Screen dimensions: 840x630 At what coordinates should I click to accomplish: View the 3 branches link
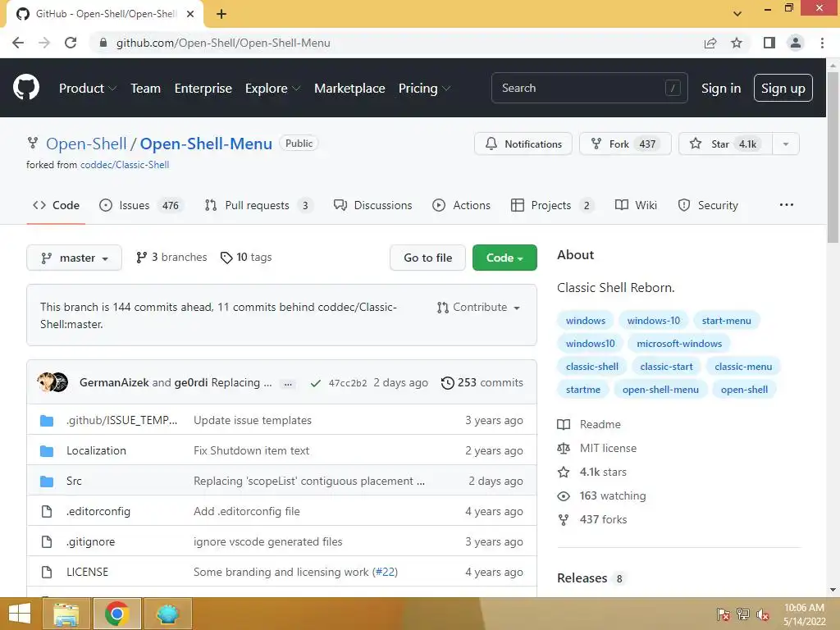point(171,257)
